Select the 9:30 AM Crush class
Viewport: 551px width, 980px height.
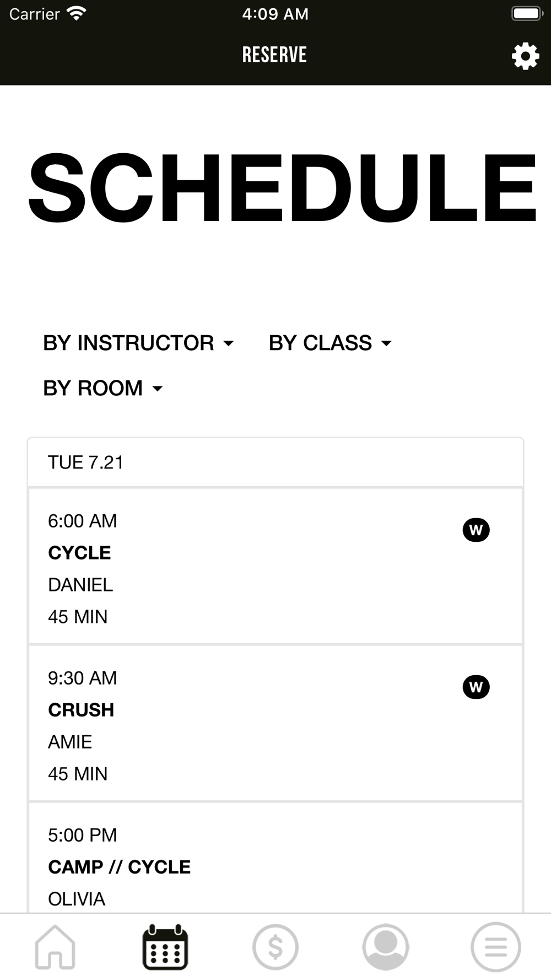(x=275, y=723)
